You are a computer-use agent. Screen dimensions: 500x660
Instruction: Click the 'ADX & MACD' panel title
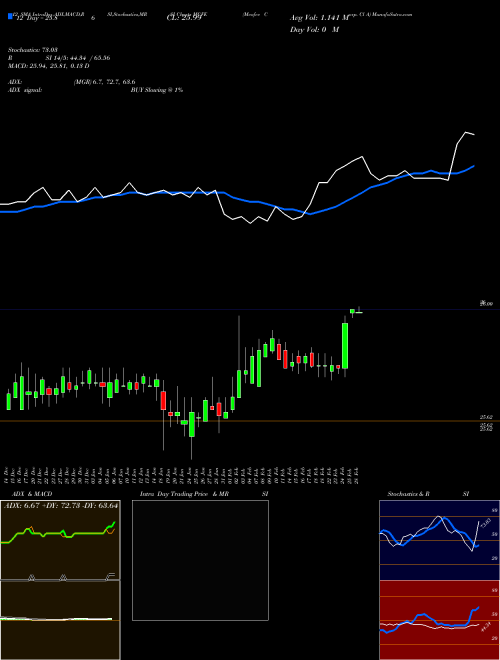click(32, 494)
